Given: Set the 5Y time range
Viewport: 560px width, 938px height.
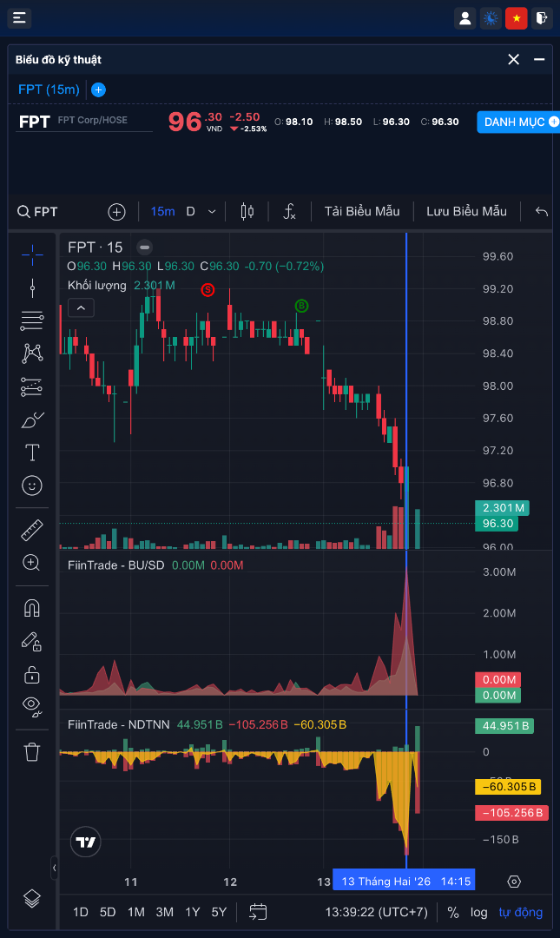Looking at the screenshot, I should [x=219, y=912].
